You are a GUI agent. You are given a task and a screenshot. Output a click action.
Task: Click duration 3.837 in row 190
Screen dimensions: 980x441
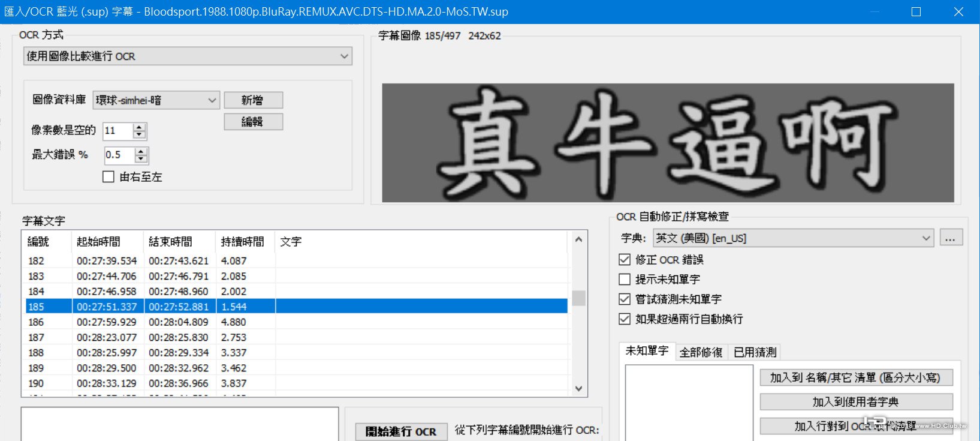(234, 383)
